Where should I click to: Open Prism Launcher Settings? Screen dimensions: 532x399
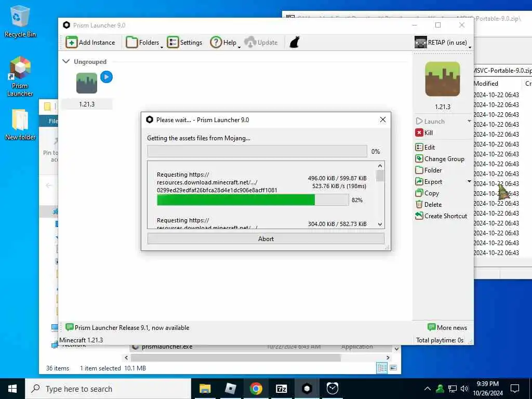(x=184, y=43)
